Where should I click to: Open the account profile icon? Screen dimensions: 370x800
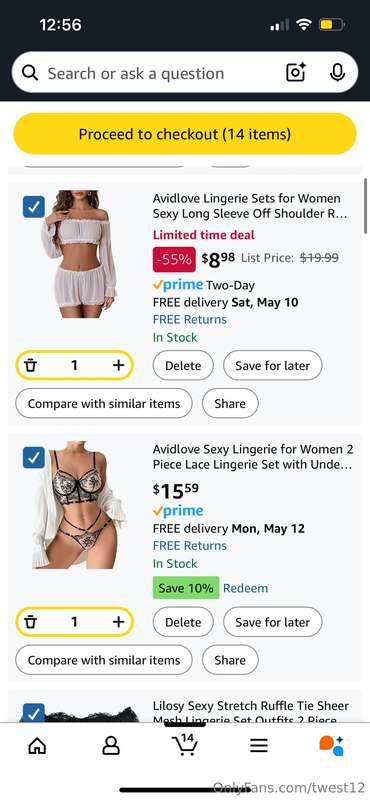point(111,746)
